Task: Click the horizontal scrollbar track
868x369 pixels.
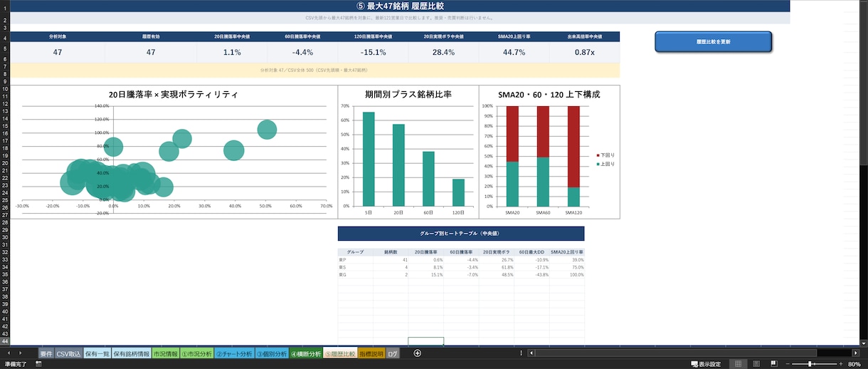Action: click(x=694, y=353)
